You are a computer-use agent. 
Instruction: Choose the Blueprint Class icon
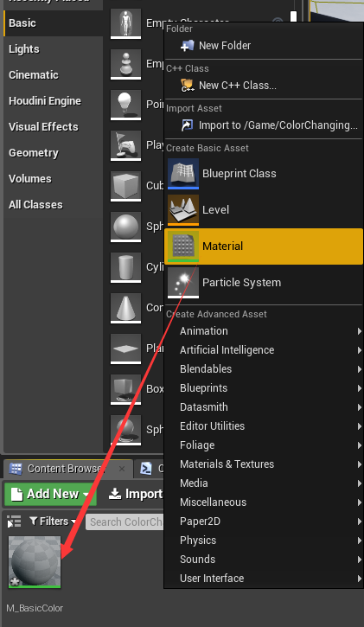(183, 174)
